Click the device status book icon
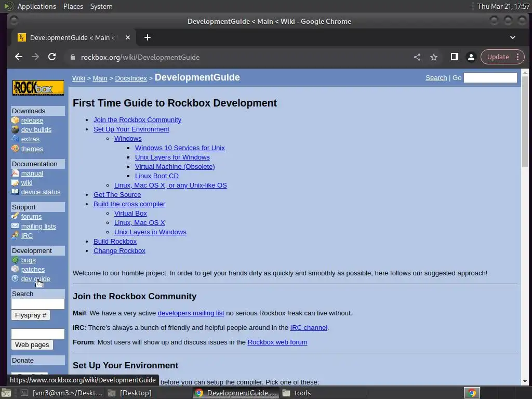Screen dimensions: 532x399 pyautogui.click(x=15, y=192)
